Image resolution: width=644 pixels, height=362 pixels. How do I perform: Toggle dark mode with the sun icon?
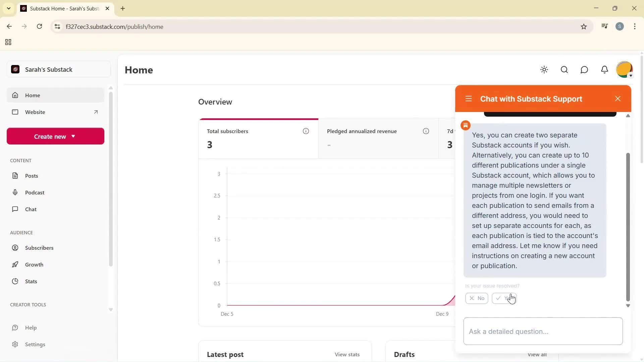tap(544, 70)
